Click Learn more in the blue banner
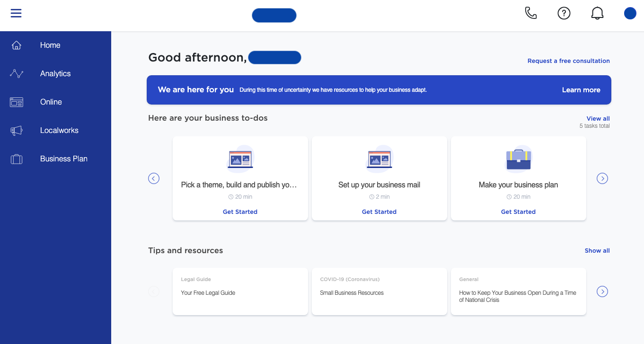The height and width of the screenshot is (344, 644). pyautogui.click(x=581, y=90)
